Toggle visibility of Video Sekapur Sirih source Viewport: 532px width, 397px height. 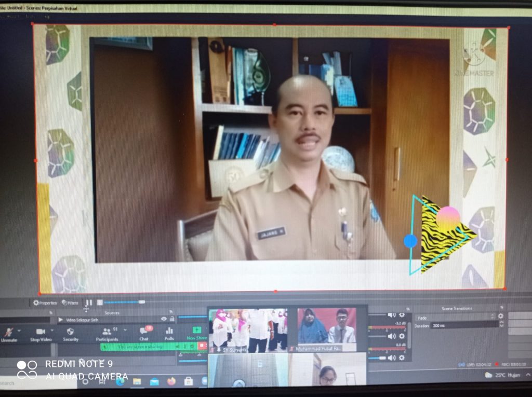tap(164, 319)
